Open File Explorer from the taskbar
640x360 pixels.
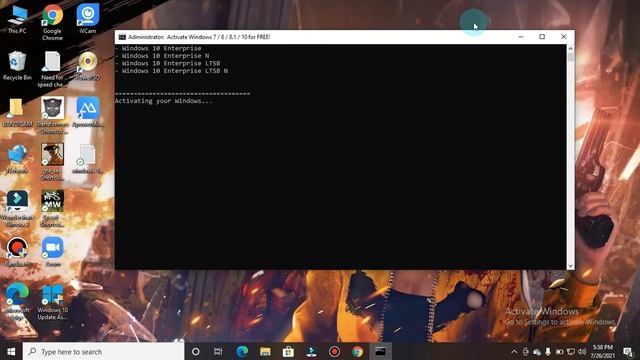pyautogui.click(x=265, y=351)
